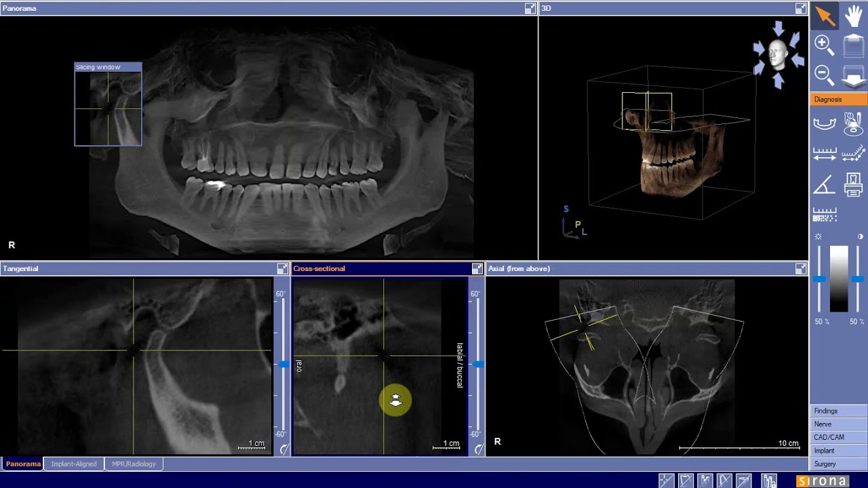868x488 pixels.
Task: Expand the Implant panel
Action: pyautogui.click(x=839, y=451)
